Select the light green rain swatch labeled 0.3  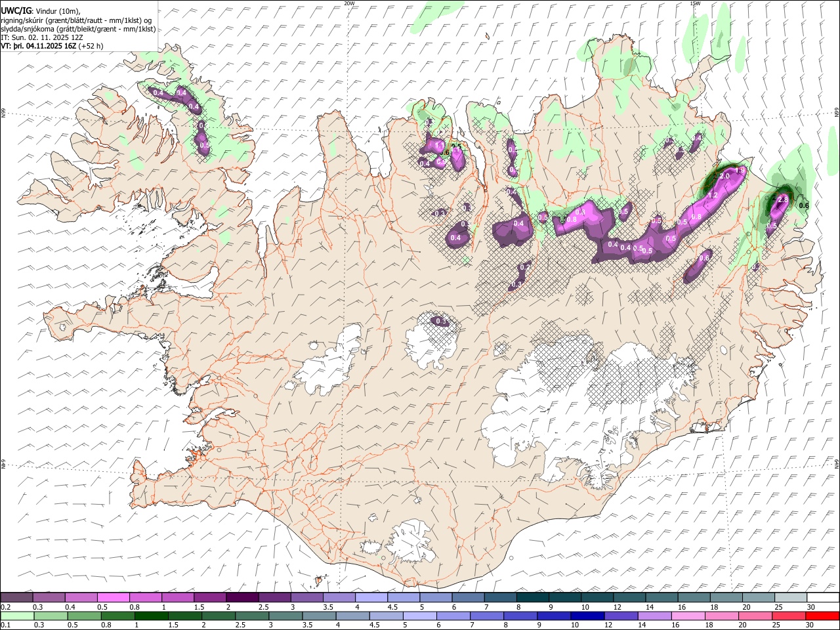pos(51,616)
